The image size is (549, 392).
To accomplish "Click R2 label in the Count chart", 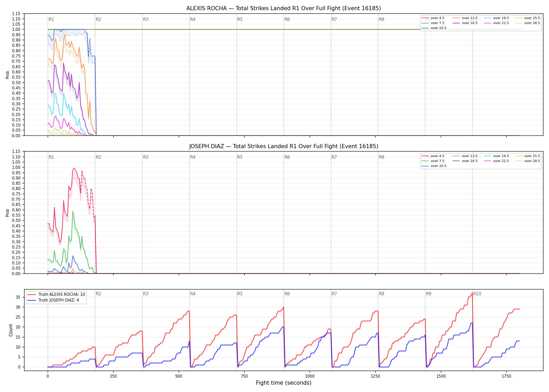I will (98, 294).
